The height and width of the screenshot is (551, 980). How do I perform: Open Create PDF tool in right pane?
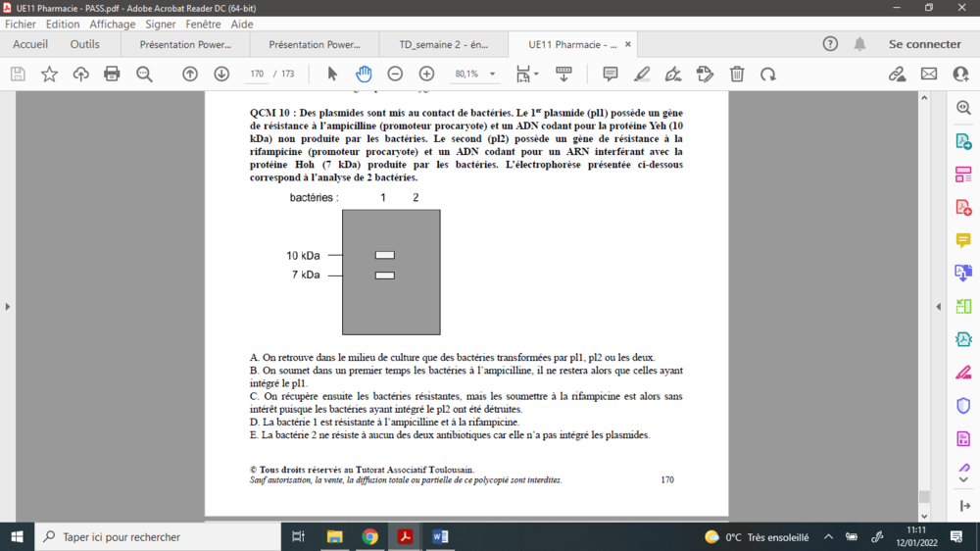[x=963, y=208]
